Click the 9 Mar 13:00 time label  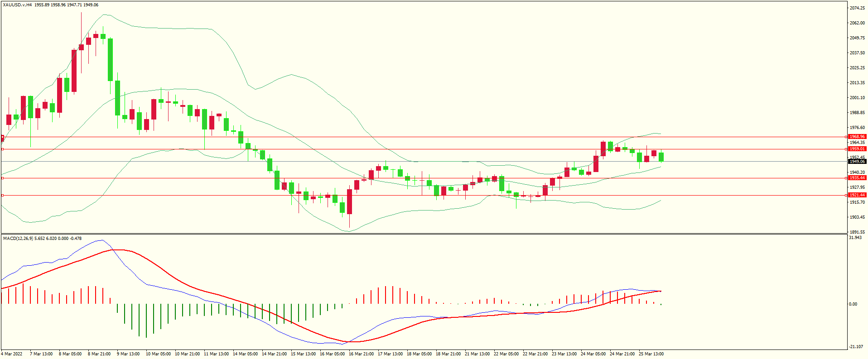coord(128,354)
